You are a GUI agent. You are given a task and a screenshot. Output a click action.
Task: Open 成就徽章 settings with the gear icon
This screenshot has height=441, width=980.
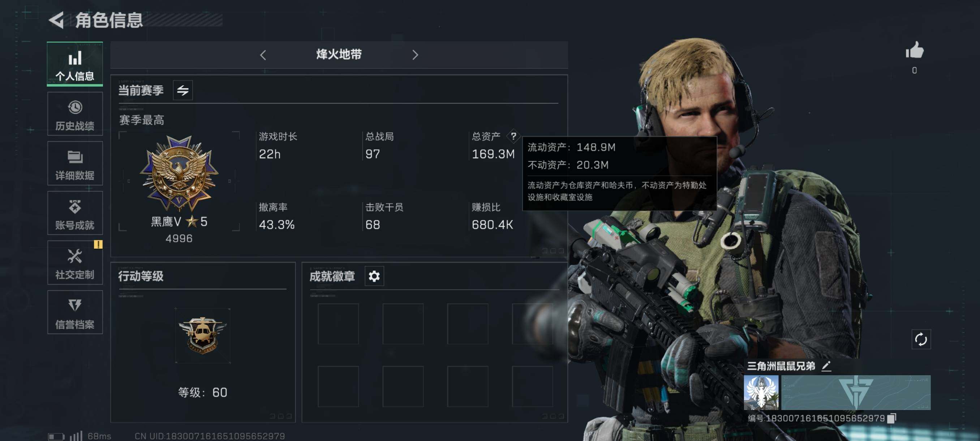pos(374,276)
